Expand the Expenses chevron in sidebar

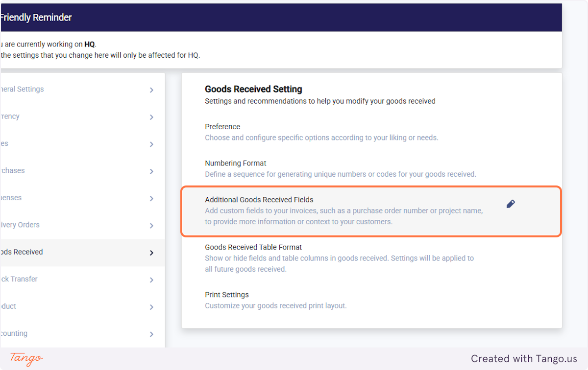click(151, 199)
